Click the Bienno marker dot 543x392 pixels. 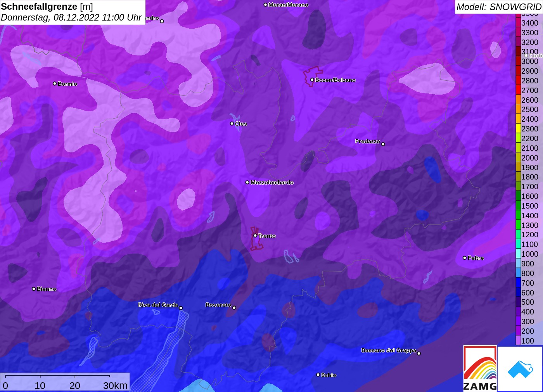(34, 289)
